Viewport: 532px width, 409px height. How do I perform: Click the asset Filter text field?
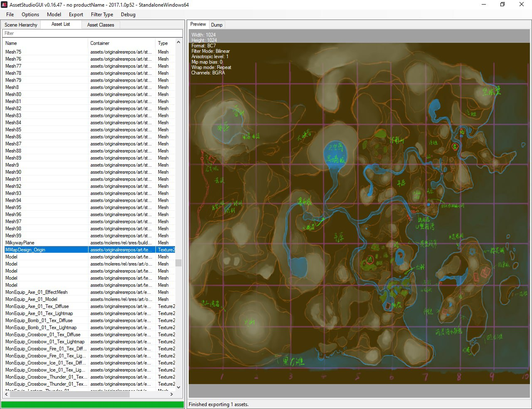coord(92,33)
